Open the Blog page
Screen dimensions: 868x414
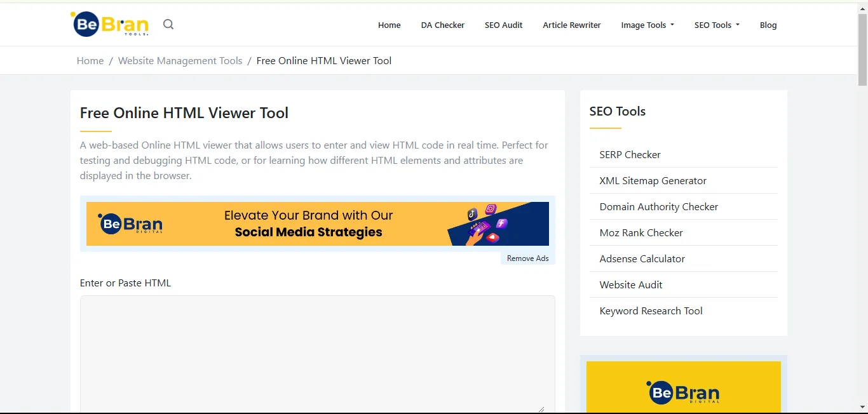pos(768,25)
